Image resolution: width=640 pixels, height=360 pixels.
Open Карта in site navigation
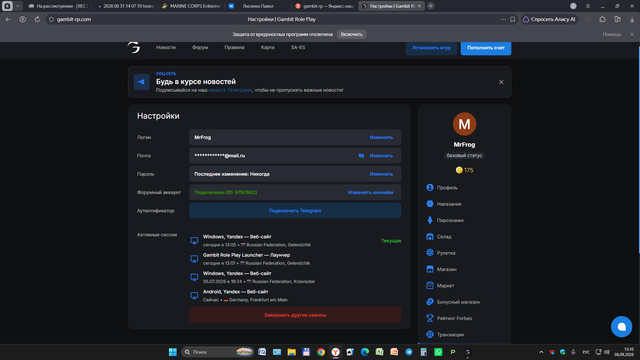[x=267, y=47]
